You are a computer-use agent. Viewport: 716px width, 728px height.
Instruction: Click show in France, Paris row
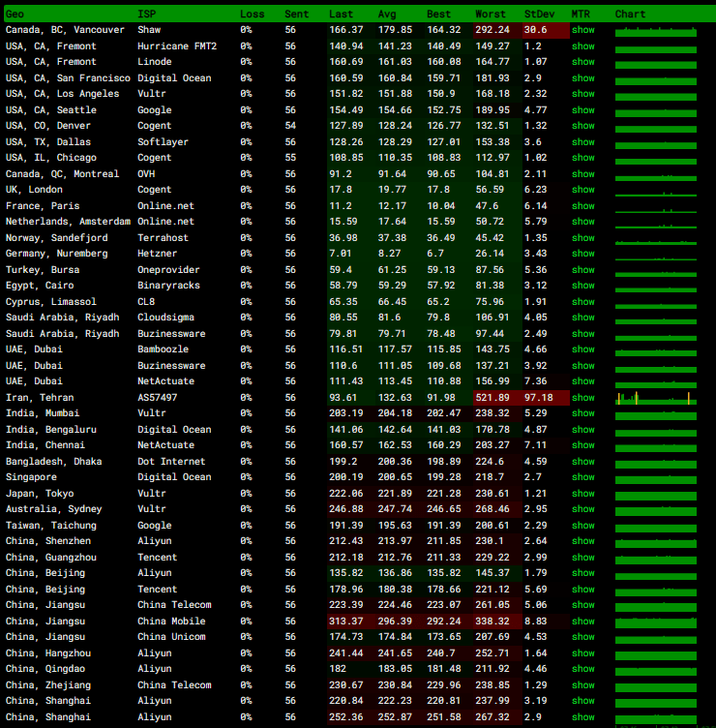(x=582, y=206)
